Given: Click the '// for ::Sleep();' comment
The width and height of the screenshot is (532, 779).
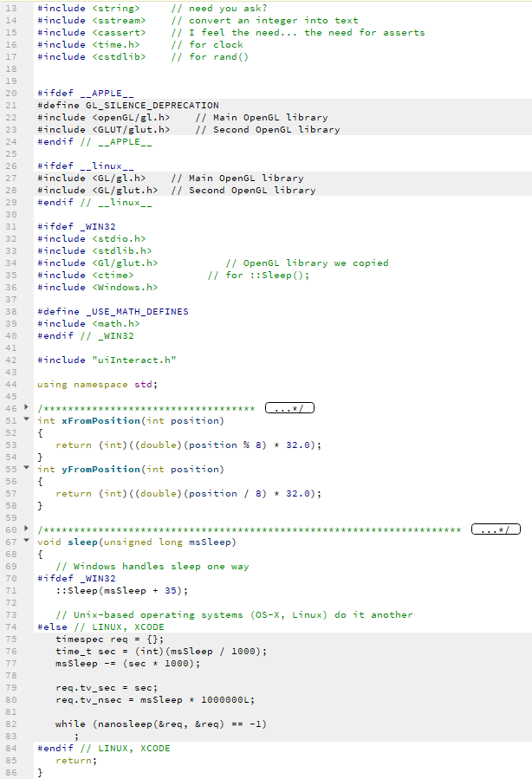Looking at the screenshot, I should tap(258, 276).
